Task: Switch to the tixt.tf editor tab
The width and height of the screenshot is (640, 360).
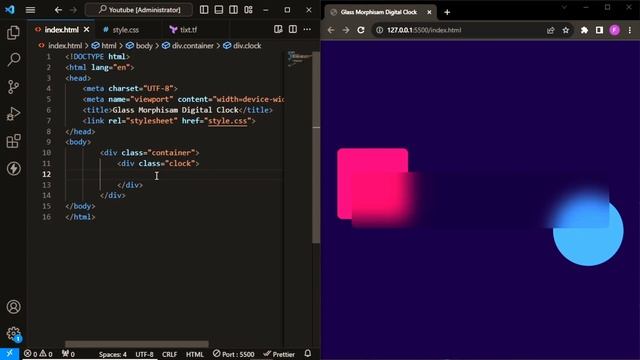Action: pyautogui.click(x=189, y=30)
